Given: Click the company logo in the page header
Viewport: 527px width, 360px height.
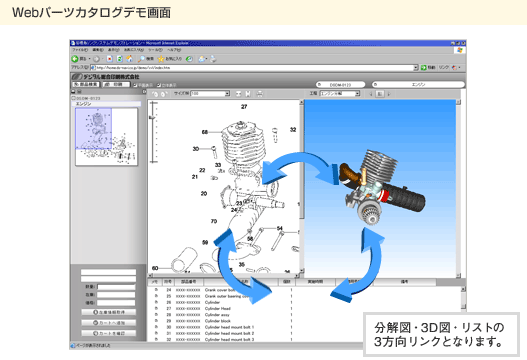Looking at the screenshot, I should pyautogui.click(x=77, y=77).
